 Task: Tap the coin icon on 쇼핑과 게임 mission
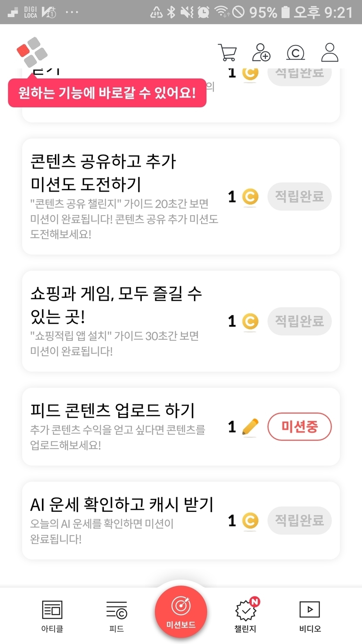pos(250,322)
